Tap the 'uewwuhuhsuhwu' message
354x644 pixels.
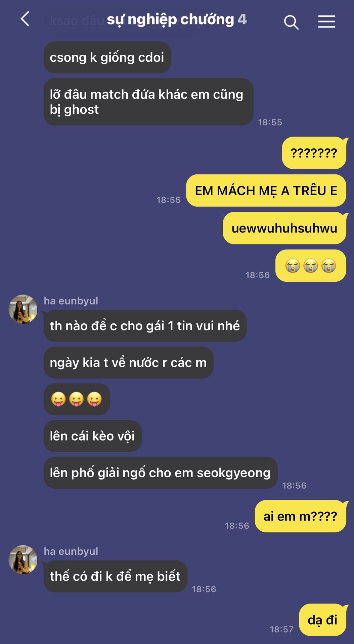coord(284,228)
